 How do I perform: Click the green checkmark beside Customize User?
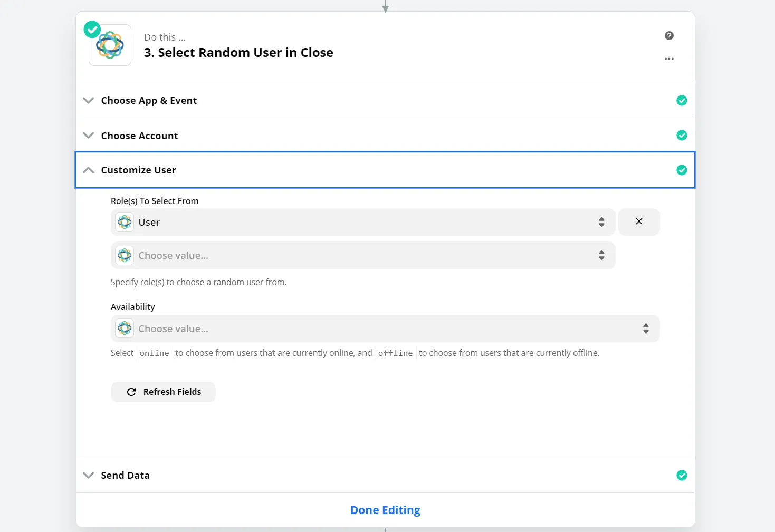click(x=682, y=170)
